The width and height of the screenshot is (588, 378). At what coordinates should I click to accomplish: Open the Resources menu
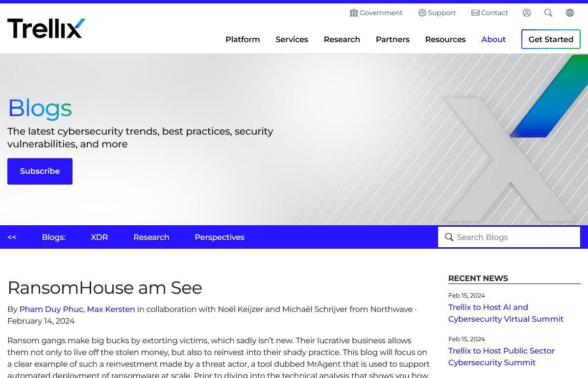445,39
